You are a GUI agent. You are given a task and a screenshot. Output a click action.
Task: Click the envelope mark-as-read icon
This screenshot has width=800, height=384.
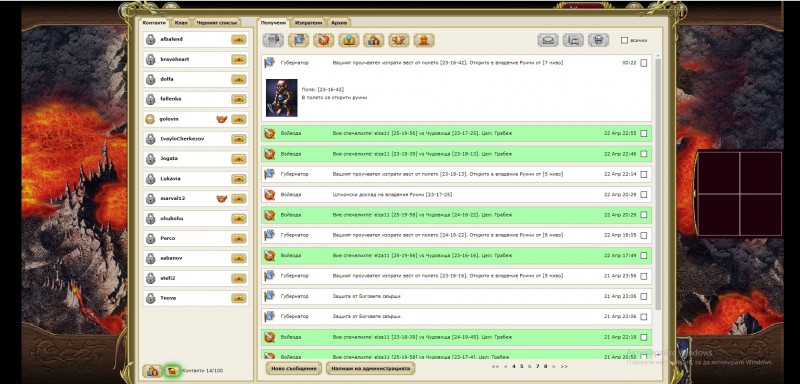pyautogui.click(x=547, y=40)
